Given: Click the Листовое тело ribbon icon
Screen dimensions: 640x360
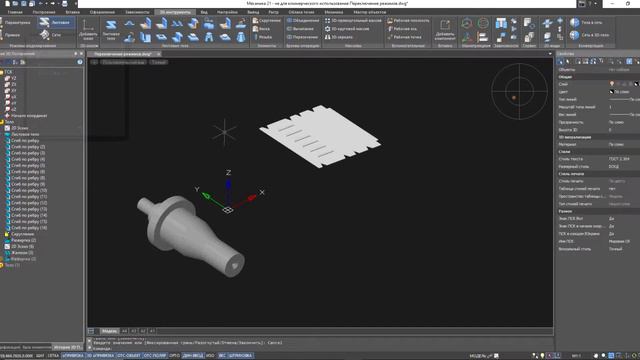Looking at the screenshot, I should coord(111,25).
